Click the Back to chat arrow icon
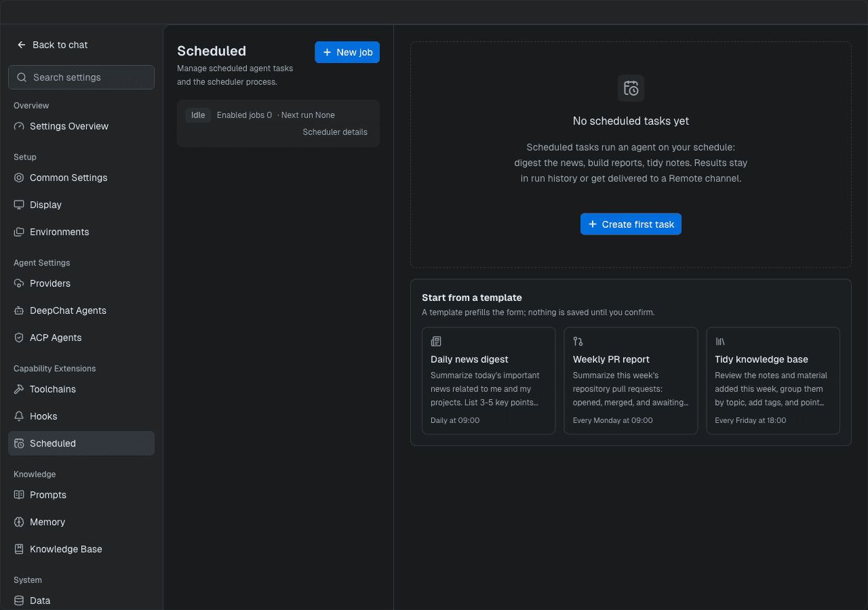The width and height of the screenshot is (868, 610). (x=22, y=45)
